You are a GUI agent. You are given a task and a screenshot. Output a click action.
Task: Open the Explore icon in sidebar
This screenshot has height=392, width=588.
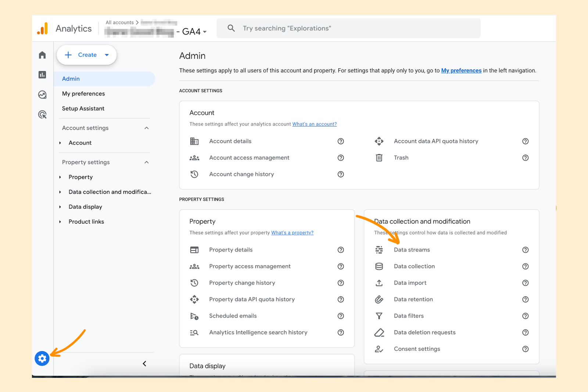click(x=42, y=95)
